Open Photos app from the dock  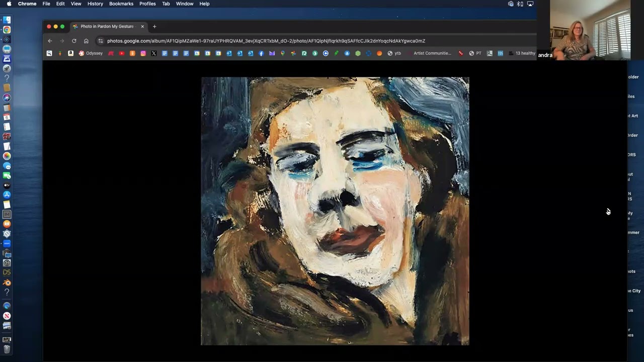pyautogui.click(x=7, y=156)
